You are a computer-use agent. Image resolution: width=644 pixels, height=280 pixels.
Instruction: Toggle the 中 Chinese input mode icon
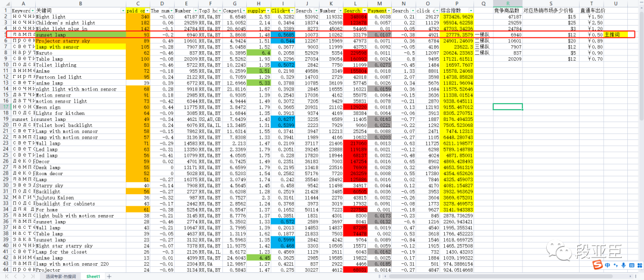pyautogui.click(x=608, y=266)
